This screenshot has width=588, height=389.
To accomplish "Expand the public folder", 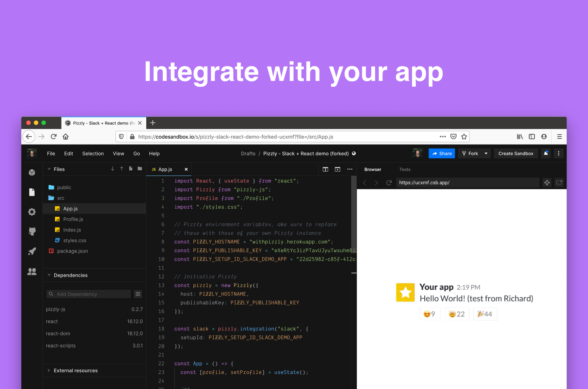I will 95,187.
